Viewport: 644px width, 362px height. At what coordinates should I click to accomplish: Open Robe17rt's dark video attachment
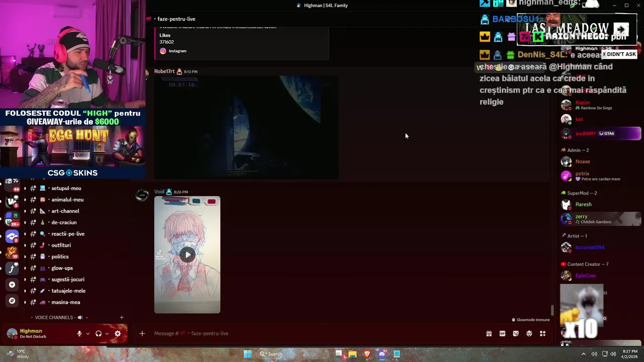(x=247, y=127)
